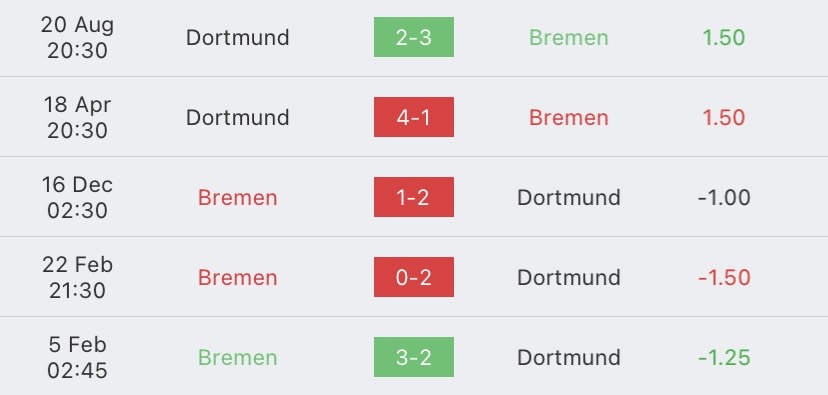
Task: Select the red -1.50 handicap value
Action: [724, 278]
